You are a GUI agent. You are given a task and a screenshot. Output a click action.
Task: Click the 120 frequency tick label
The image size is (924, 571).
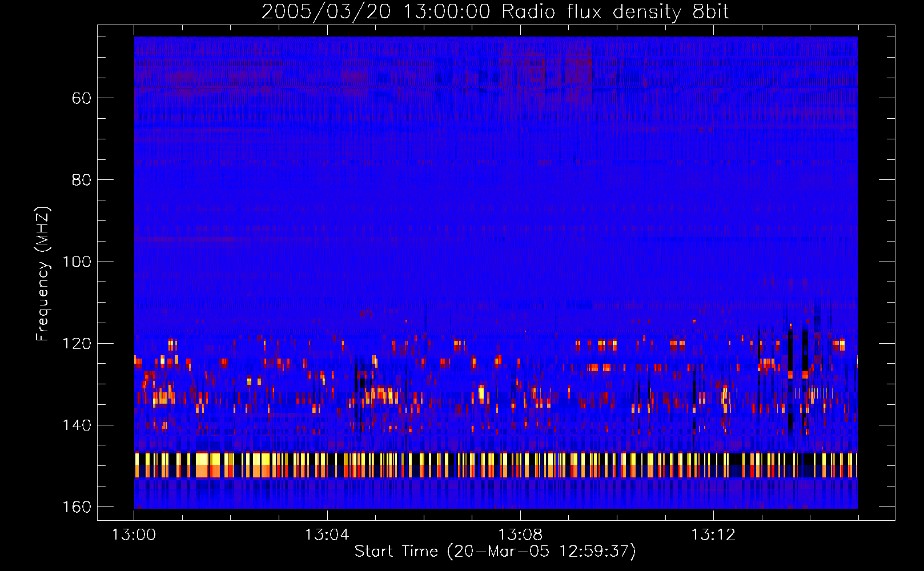click(77, 344)
